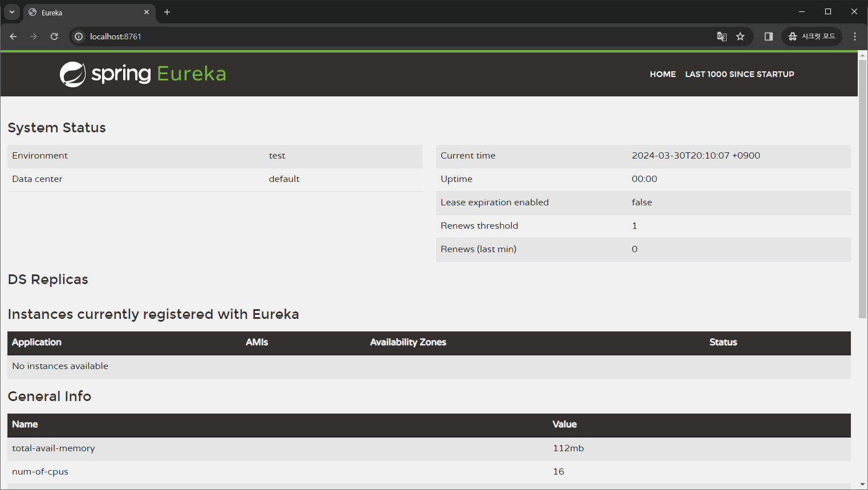The image size is (868, 490).
Task: Click the Uptime value 00:00
Action: [644, 179]
